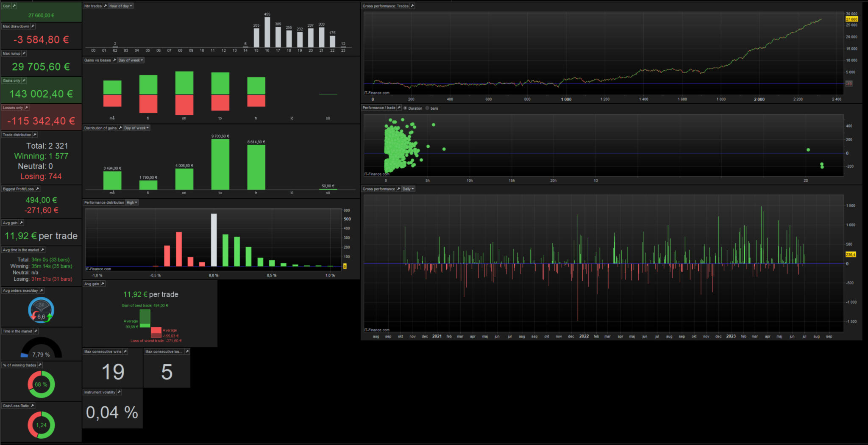Screen dimensions: 868x445
Task: Click the Total: 2 321 trades line
Action: [x=47, y=146]
